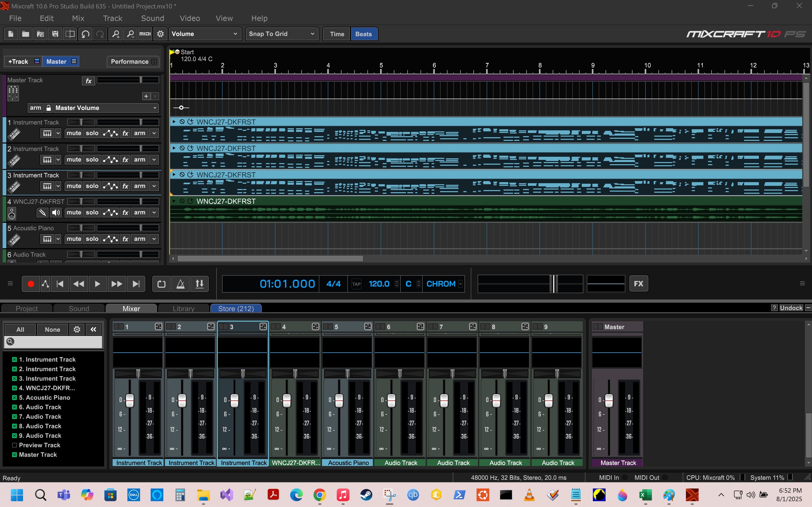Click the Record button in transport
The image size is (812, 507).
click(30, 284)
